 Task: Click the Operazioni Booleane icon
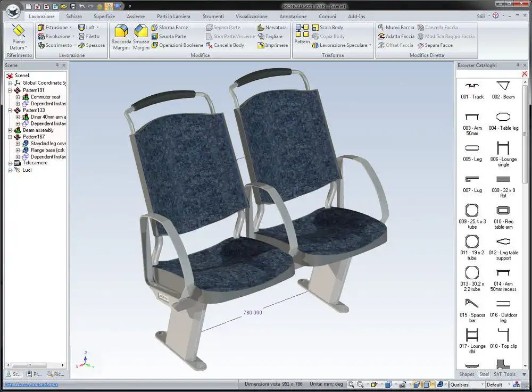click(155, 45)
